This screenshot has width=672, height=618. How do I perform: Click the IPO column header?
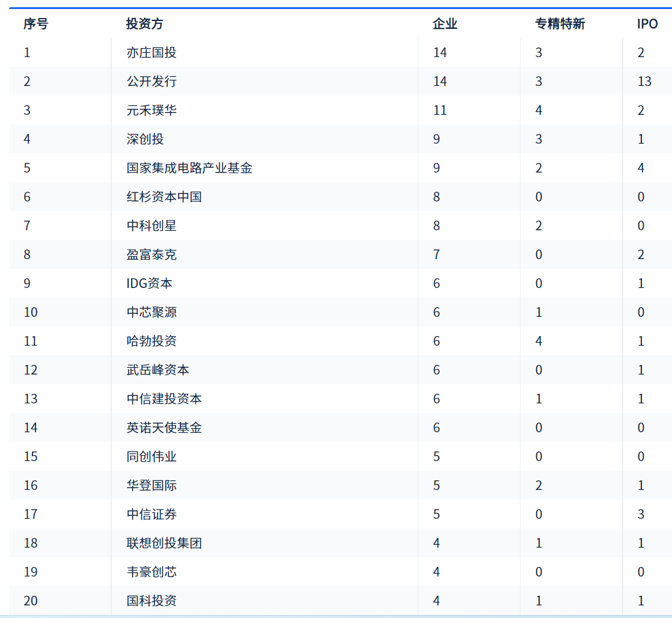[x=647, y=23]
